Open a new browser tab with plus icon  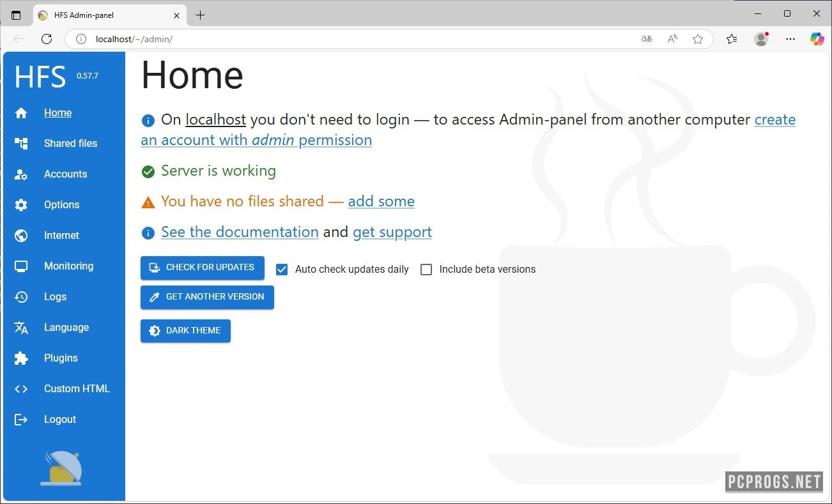[200, 15]
